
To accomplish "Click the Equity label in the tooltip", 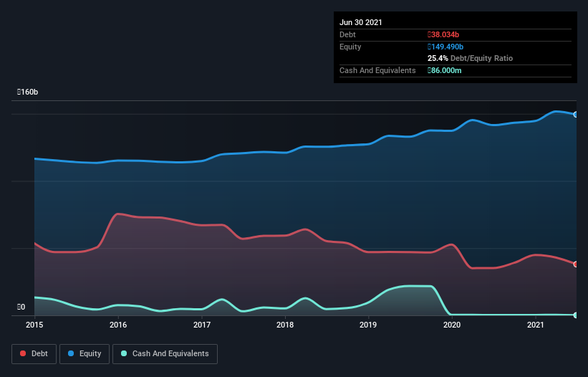I will click(x=350, y=47).
